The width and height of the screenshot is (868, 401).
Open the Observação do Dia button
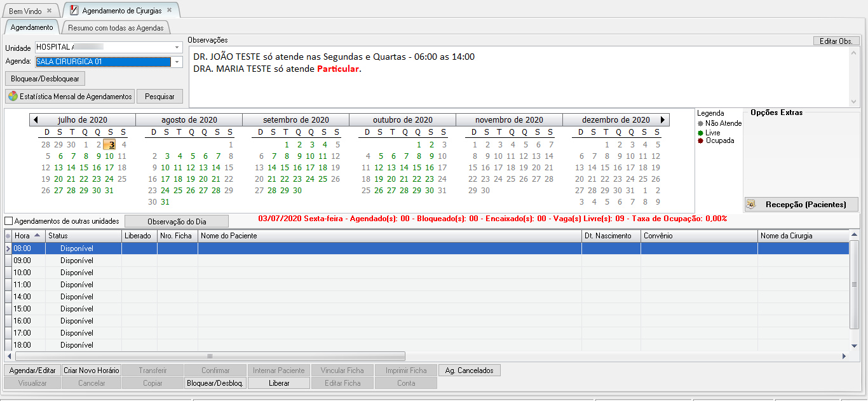point(176,221)
